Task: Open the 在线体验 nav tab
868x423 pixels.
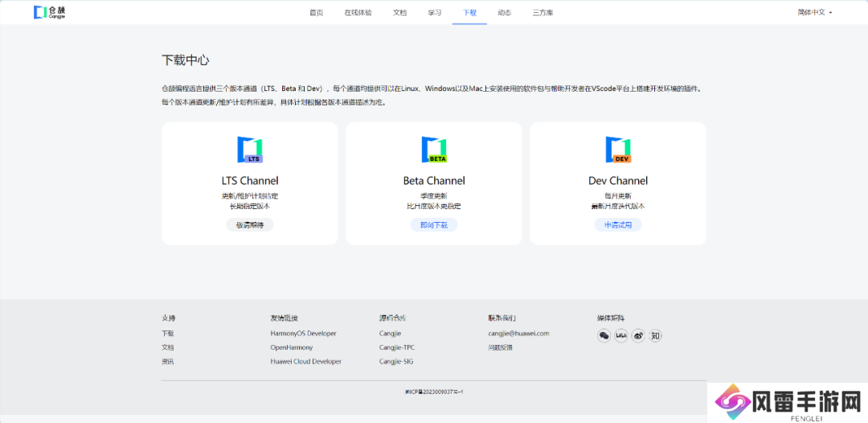Action: 358,13
